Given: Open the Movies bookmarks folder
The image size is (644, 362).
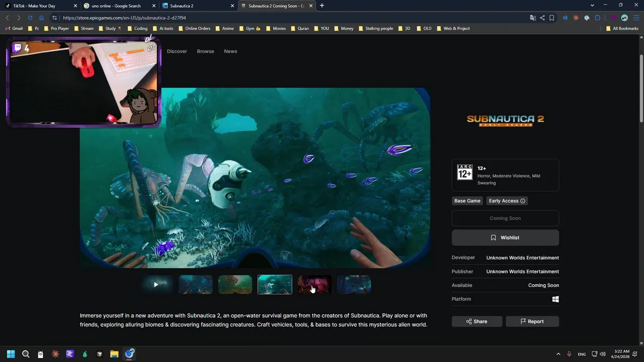Looking at the screenshot, I should point(276,29).
